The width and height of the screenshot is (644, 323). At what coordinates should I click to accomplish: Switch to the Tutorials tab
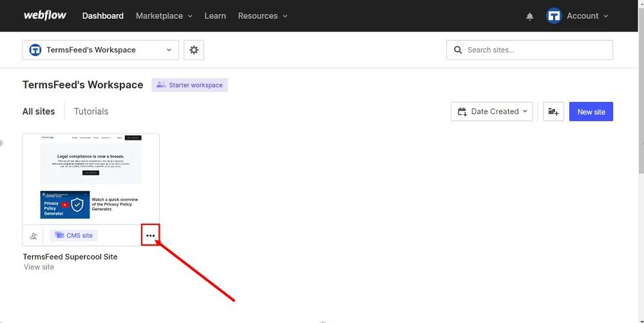pos(91,112)
